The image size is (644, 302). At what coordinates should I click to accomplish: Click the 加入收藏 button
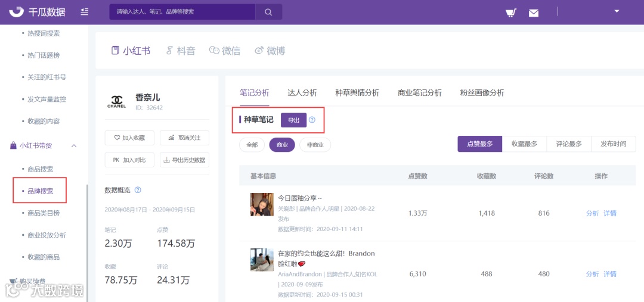coord(129,138)
